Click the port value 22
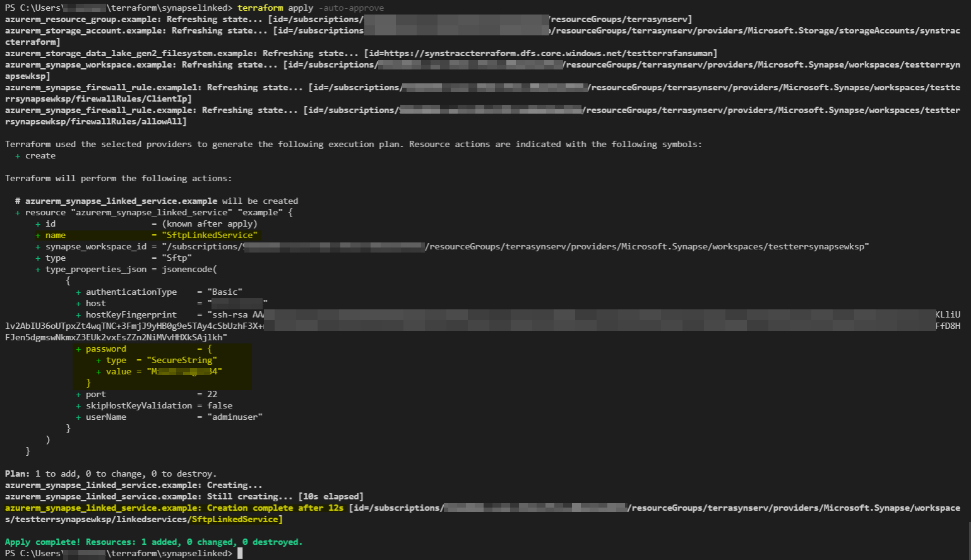 point(212,394)
